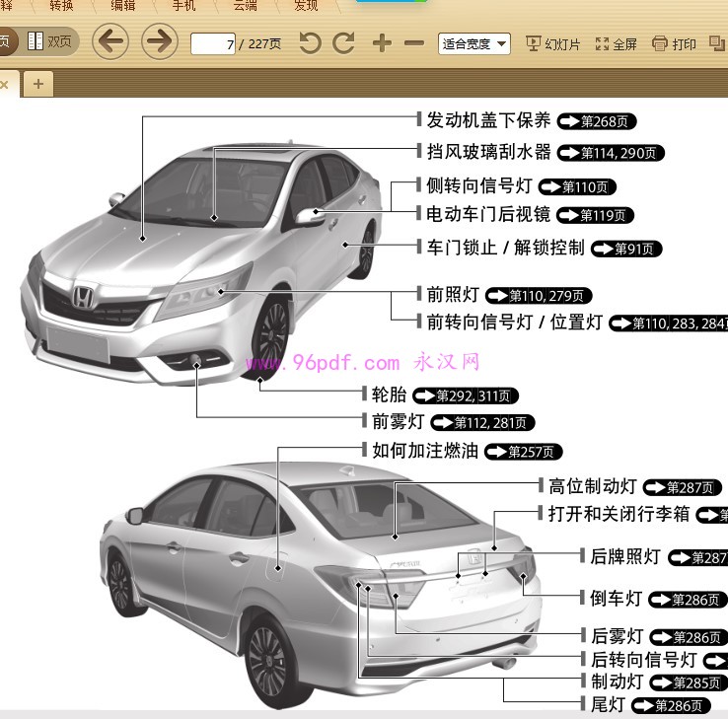This screenshot has width=728, height=719.
Task: Close the current document tab
Action: point(4,85)
